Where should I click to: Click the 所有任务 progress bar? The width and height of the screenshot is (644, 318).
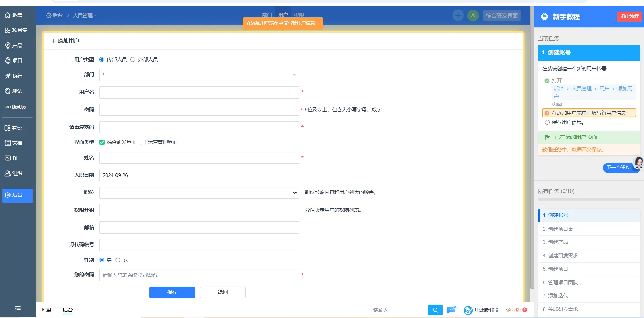[589, 200]
